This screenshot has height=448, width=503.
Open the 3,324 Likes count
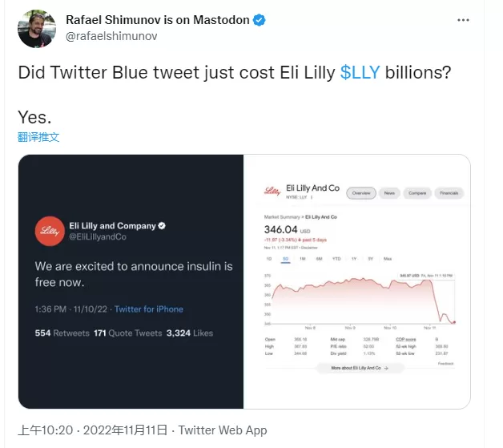click(x=190, y=333)
